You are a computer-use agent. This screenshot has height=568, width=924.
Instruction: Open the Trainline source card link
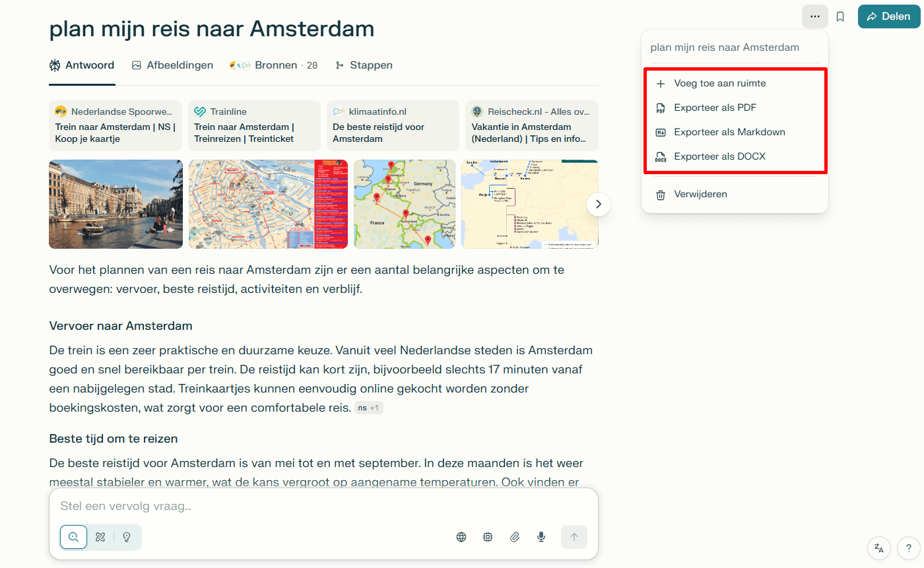(253, 125)
